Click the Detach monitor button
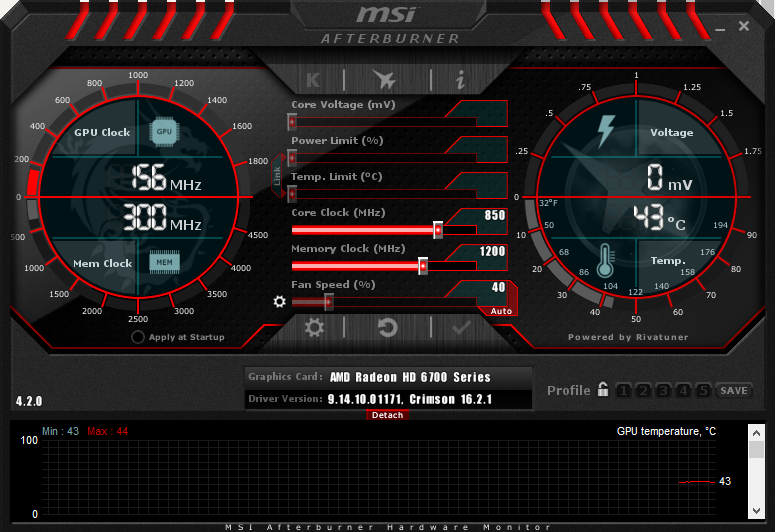 tap(388, 415)
